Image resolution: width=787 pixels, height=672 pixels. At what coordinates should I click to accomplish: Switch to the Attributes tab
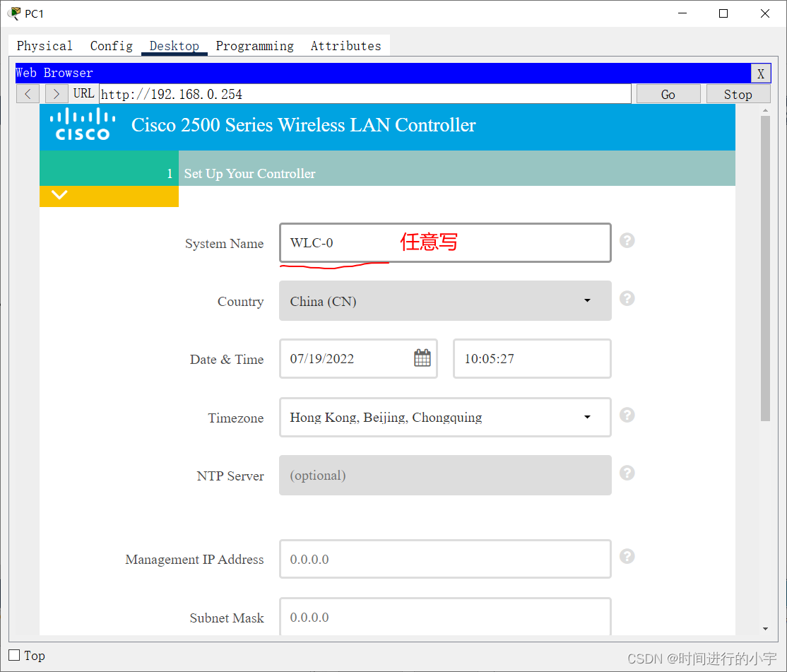[345, 45]
